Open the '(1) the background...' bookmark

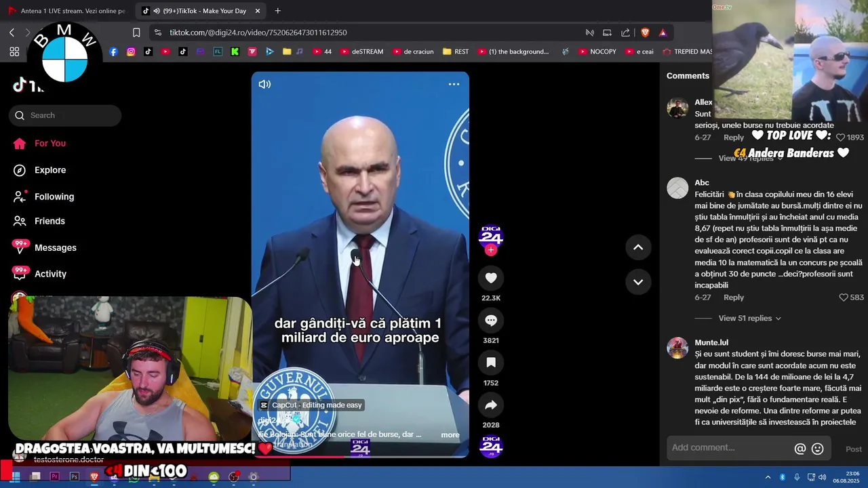click(513, 52)
